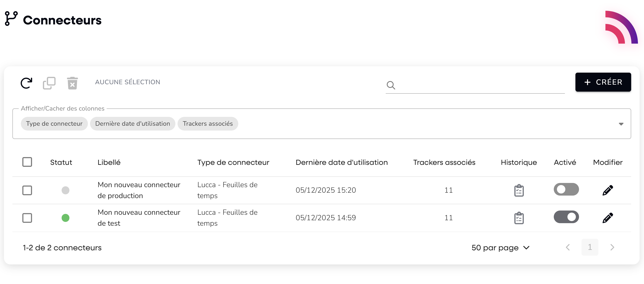Check the select-all header checkbox
The width and height of the screenshot is (644, 284).
pyautogui.click(x=27, y=162)
